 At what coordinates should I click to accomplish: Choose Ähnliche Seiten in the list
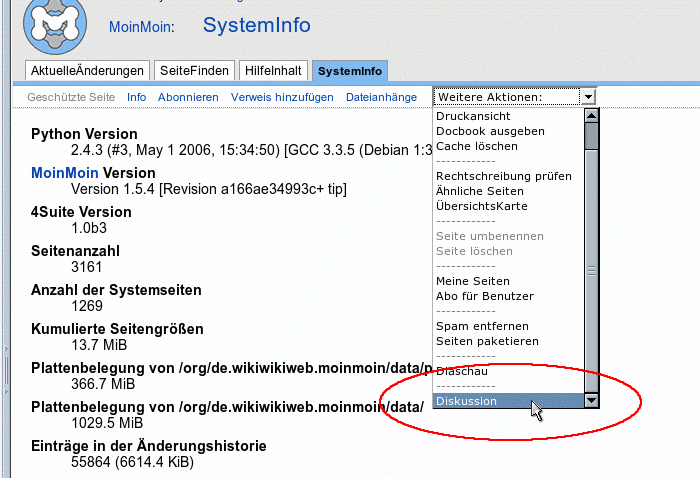coord(480,191)
